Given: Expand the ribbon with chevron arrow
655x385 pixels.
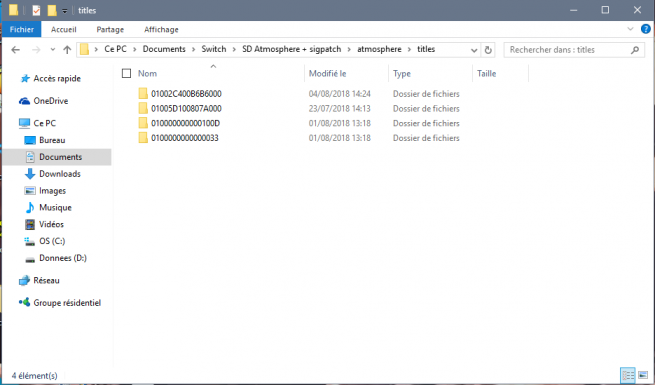Looking at the screenshot, I should [630, 29].
